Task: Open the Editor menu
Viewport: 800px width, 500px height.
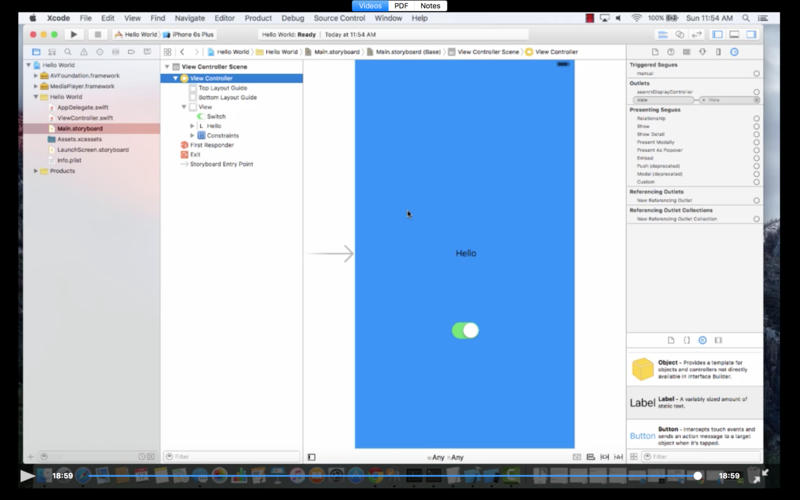Action: point(224,18)
